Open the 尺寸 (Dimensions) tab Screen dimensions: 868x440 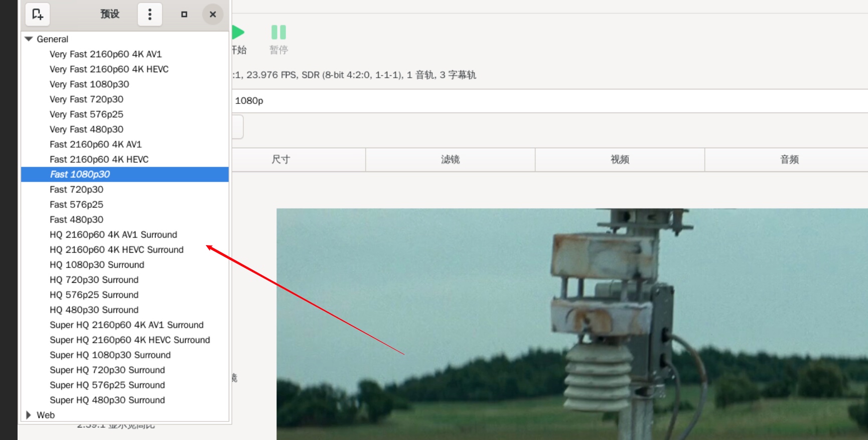[281, 159]
